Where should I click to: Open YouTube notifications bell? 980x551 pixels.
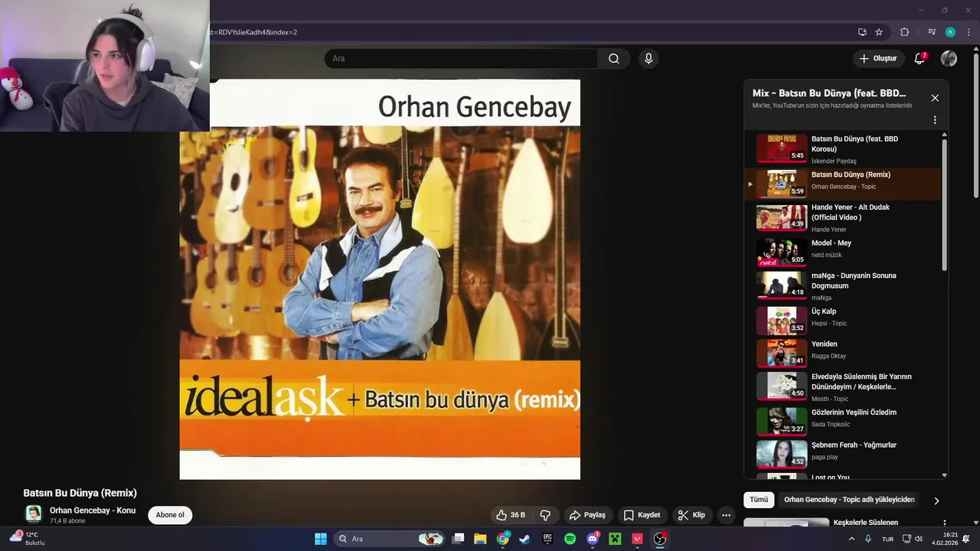click(x=920, y=58)
